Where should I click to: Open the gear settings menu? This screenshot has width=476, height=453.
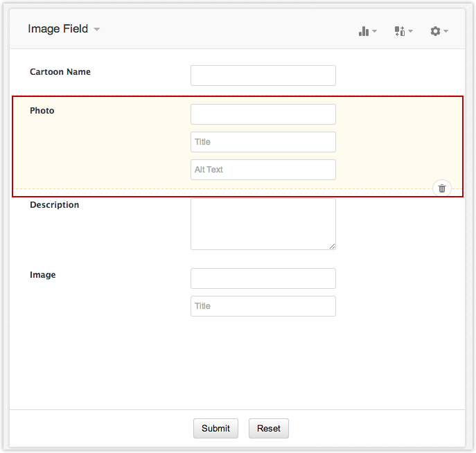point(439,31)
